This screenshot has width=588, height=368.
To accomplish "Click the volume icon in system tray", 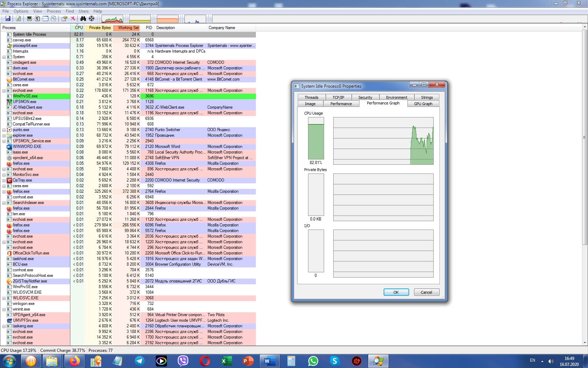I will coord(551,361).
